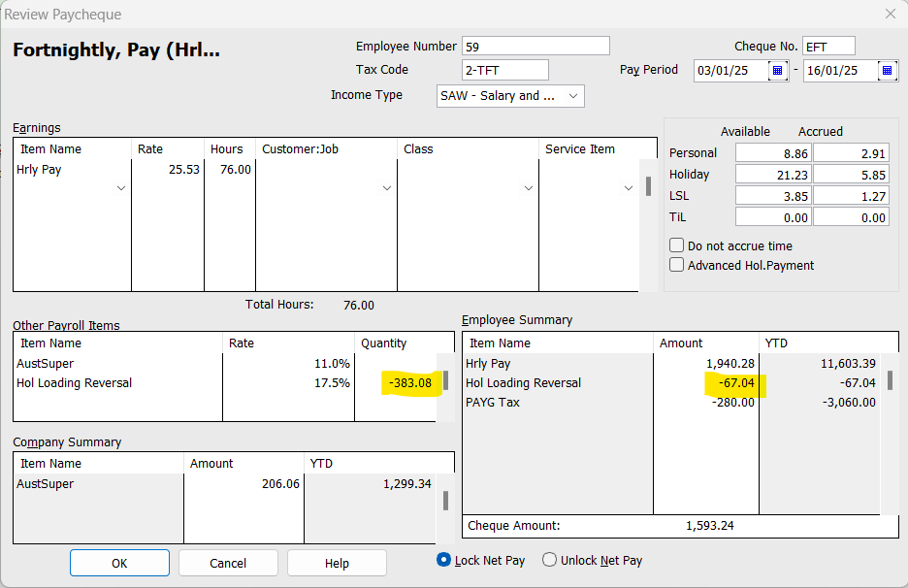Screen dimensions: 908x588
Task: Edit the pay period end date 16/01/25
Action: [x=840, y=71]
